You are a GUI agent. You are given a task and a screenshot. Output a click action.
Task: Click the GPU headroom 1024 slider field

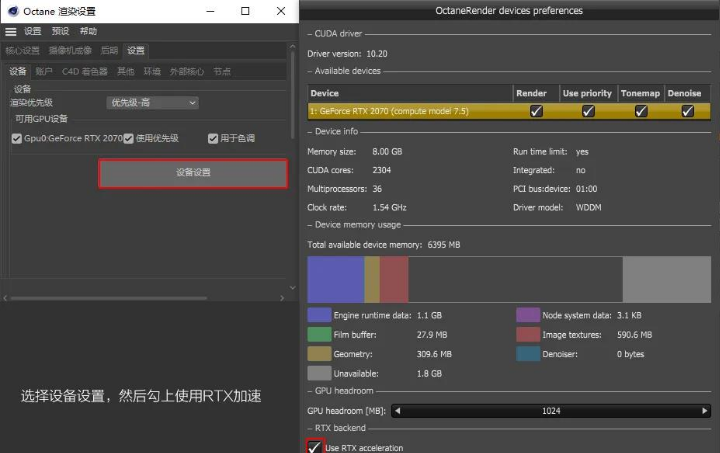(x=551, y=411)
